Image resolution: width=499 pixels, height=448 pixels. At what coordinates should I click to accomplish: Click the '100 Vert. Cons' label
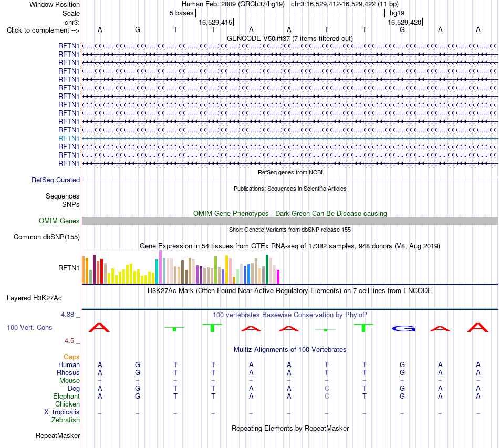pos(29,327)
